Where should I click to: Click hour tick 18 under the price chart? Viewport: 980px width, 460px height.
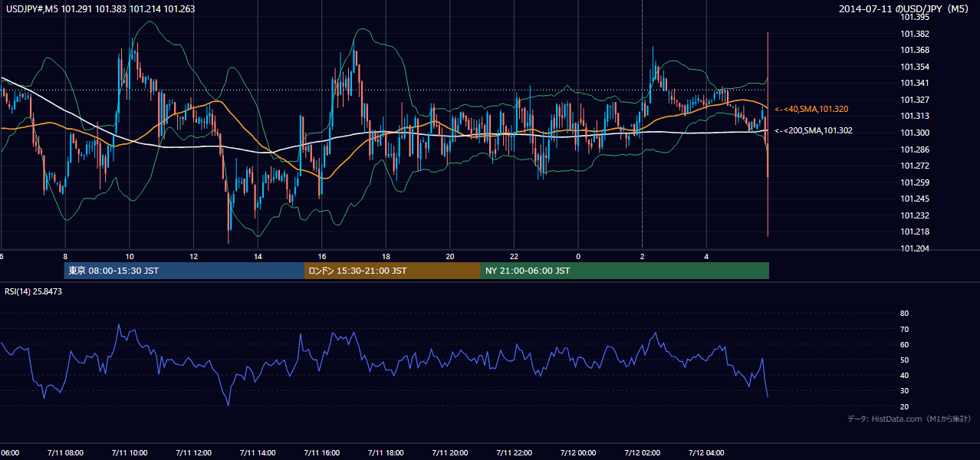tap(386, 256)
